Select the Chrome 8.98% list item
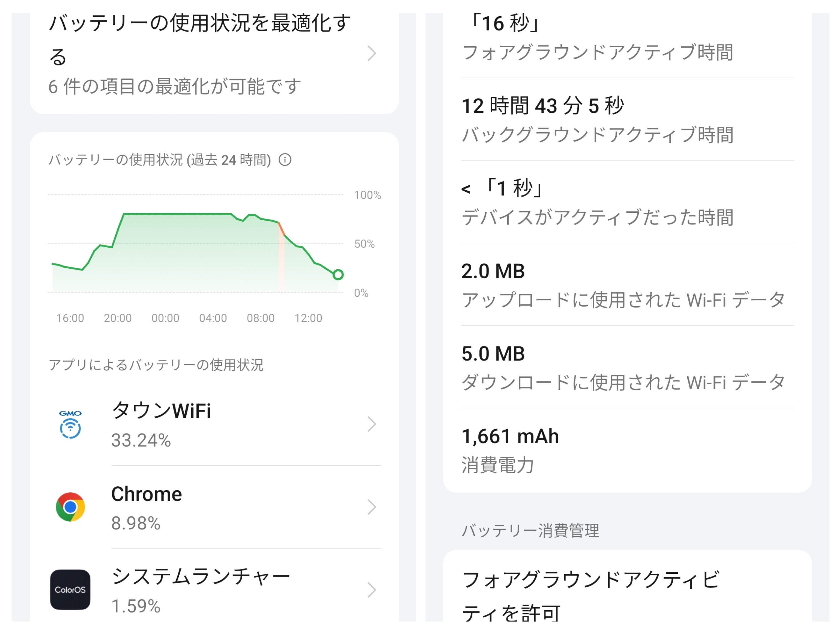This screenshot has height=631, width=840. pos(228,507)
